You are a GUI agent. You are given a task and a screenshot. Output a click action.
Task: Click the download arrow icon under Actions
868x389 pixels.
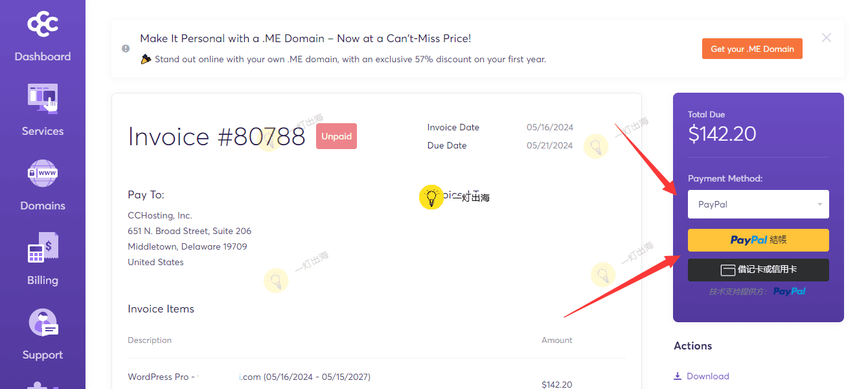point(678,376)
